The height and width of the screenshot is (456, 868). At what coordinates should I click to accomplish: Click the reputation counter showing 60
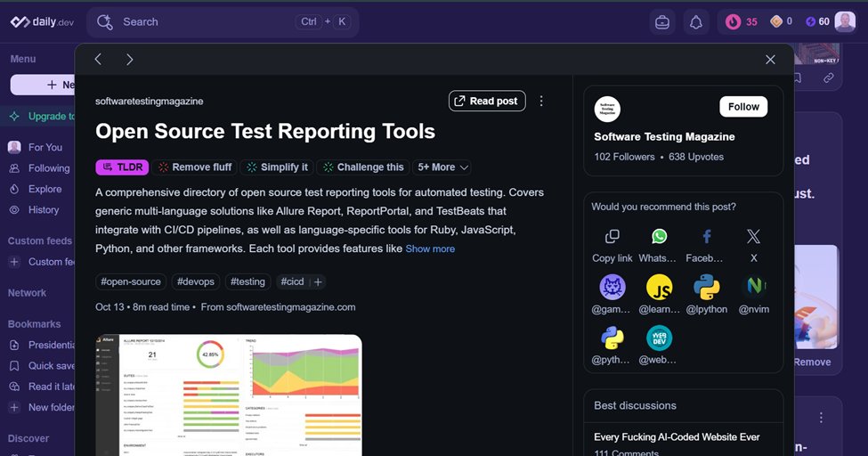tap(817, 21)
